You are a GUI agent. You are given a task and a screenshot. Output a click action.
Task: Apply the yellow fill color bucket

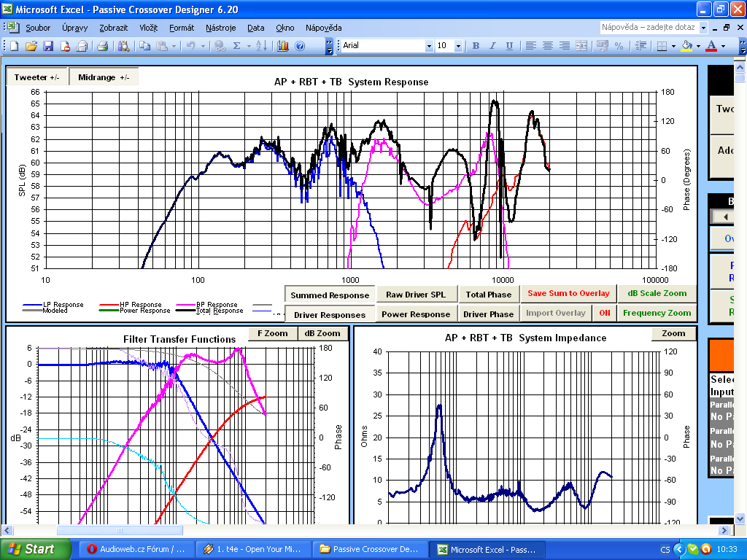(x=687, y=46)
